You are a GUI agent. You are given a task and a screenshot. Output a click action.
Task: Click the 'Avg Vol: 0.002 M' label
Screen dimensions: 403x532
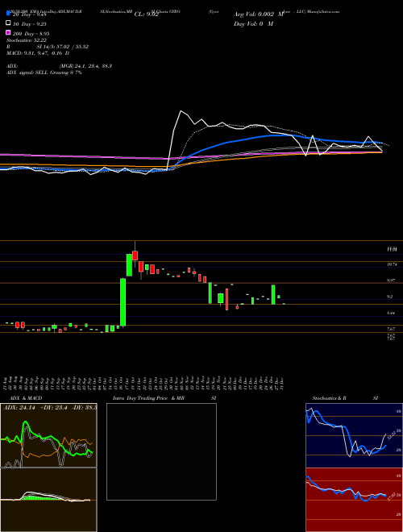click(259, 15)
